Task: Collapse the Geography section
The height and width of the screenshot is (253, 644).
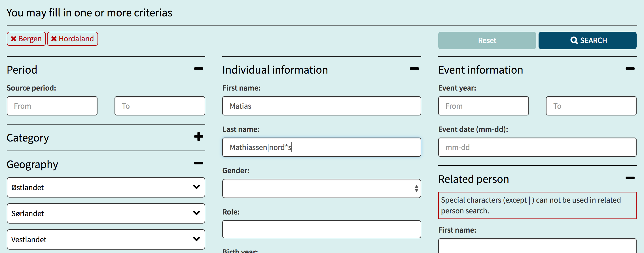Action: point(198,163)
